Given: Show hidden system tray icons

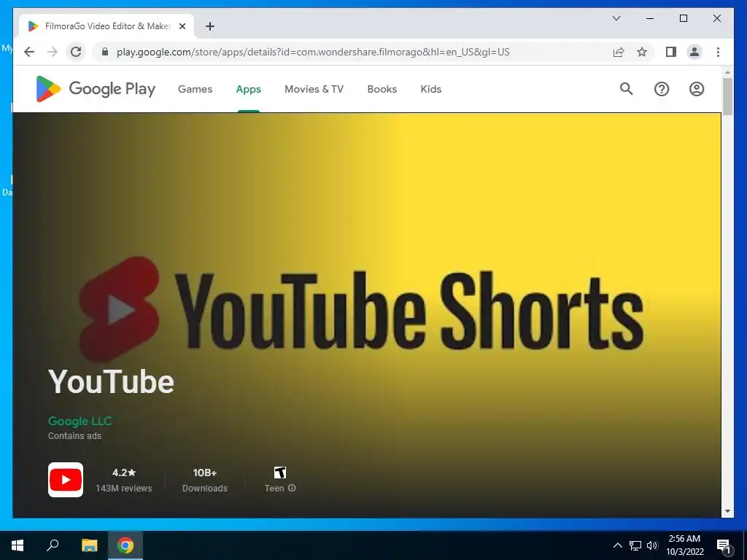Looking at the screenshot, I should [617, 545].
